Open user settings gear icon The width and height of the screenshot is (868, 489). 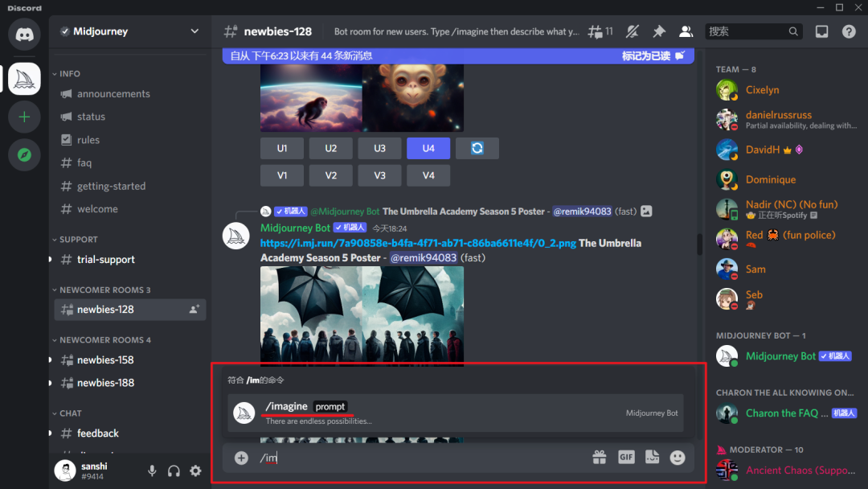(195, 471)
